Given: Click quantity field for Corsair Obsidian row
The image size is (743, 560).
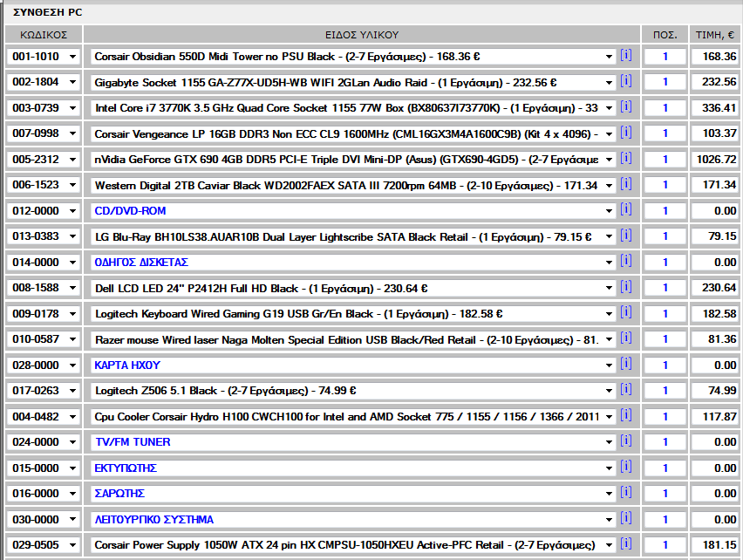Looking at the screenshot, I should pos(665,57).
